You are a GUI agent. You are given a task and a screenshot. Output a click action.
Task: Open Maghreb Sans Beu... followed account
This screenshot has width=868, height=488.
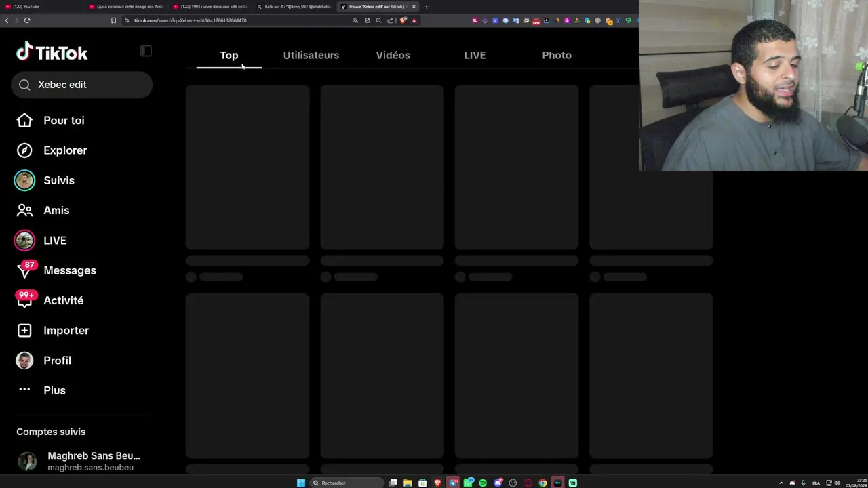[79, 462]
